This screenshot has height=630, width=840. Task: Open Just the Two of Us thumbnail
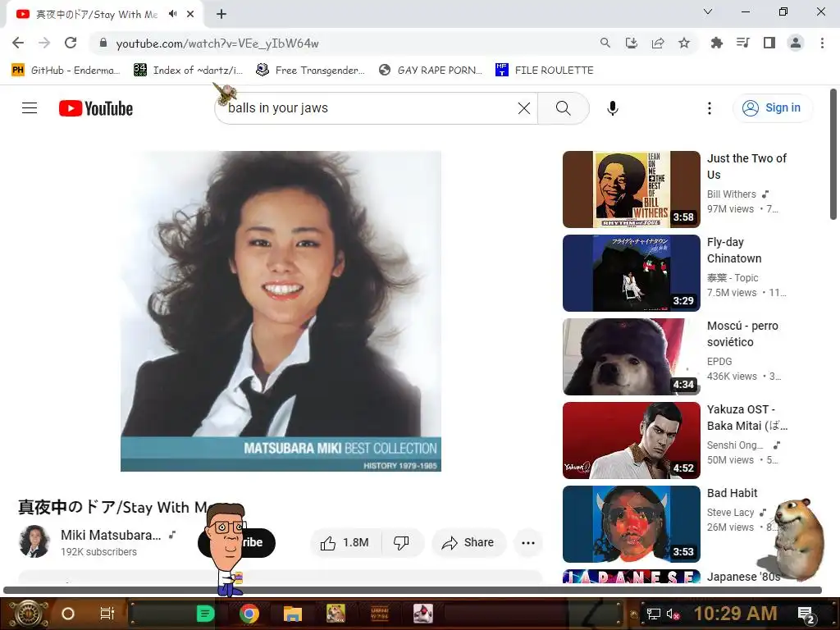click(x=632, y=189)
